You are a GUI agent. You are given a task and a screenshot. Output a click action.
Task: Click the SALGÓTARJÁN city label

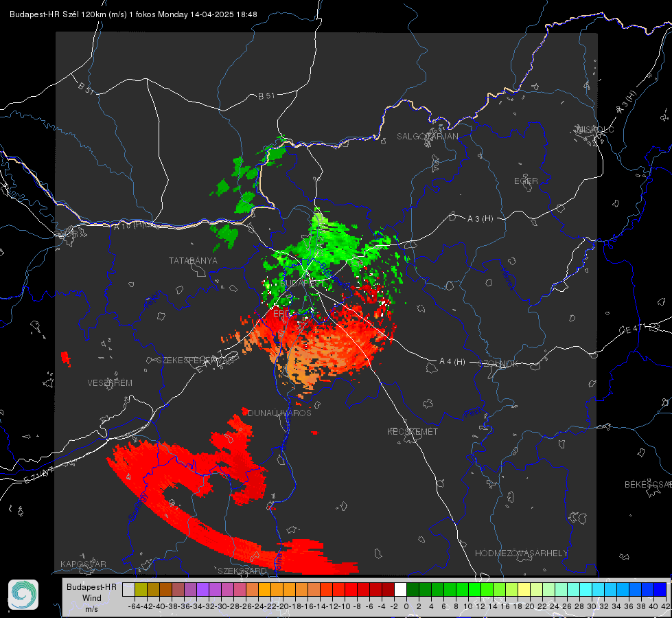point(427,137)
